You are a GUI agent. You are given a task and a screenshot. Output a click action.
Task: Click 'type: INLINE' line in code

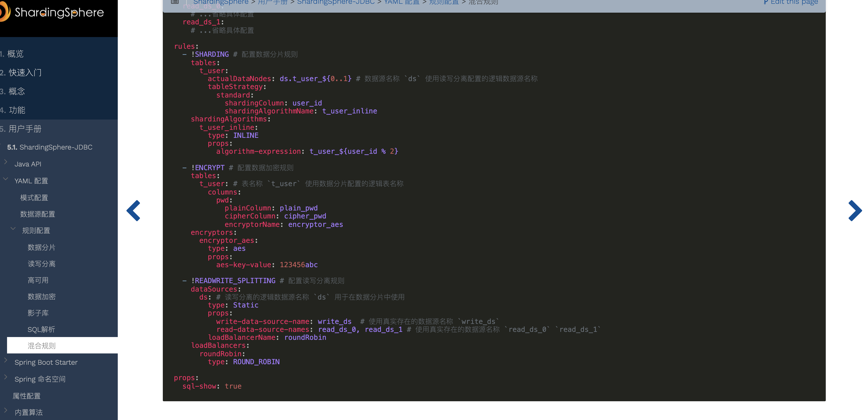click(233, 135)
